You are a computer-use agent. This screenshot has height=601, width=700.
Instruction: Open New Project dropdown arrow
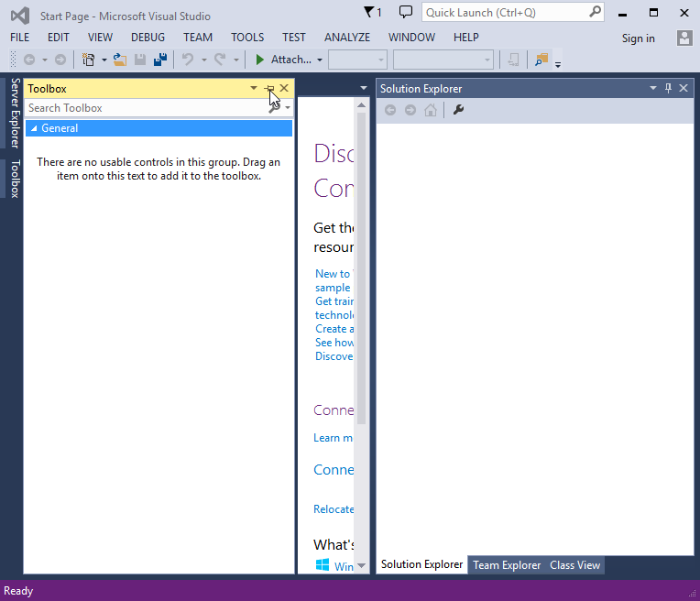coord(104,60)
